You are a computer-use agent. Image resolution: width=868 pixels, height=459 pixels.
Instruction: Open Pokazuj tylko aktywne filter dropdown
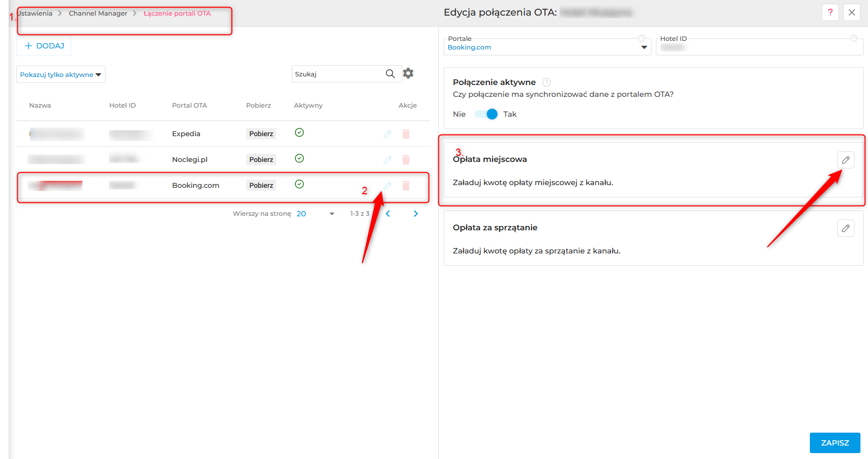[x=61, y=74]
